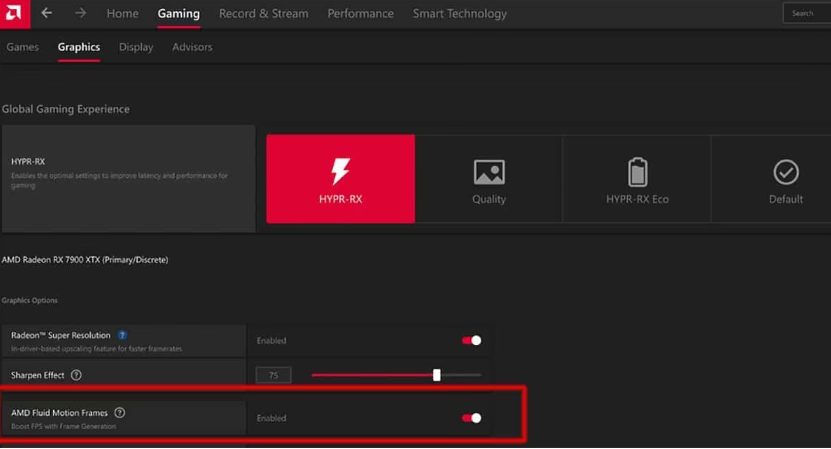This screenshot has height=449, width=831.
Task: Go to Smart Technology tab
Action: 459,13
